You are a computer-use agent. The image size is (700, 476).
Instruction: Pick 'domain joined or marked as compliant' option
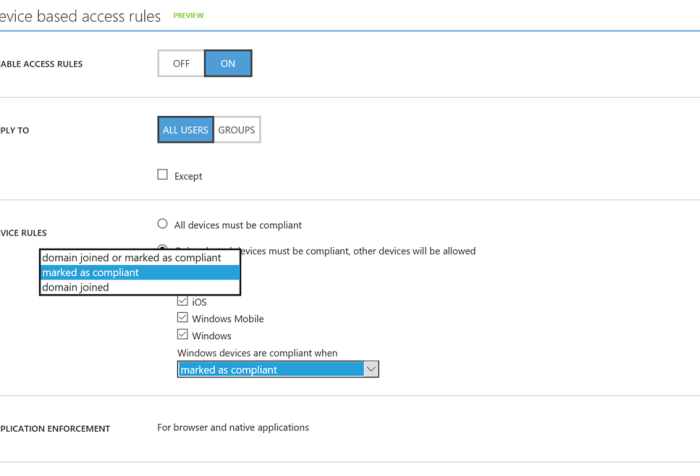coord(131,258)
